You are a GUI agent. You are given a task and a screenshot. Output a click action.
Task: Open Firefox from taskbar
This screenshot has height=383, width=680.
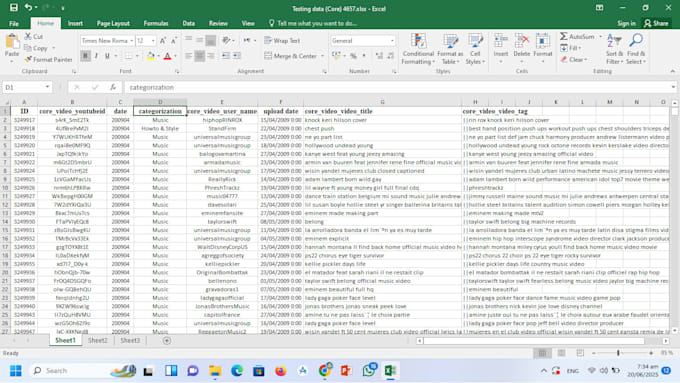(281, 370)
